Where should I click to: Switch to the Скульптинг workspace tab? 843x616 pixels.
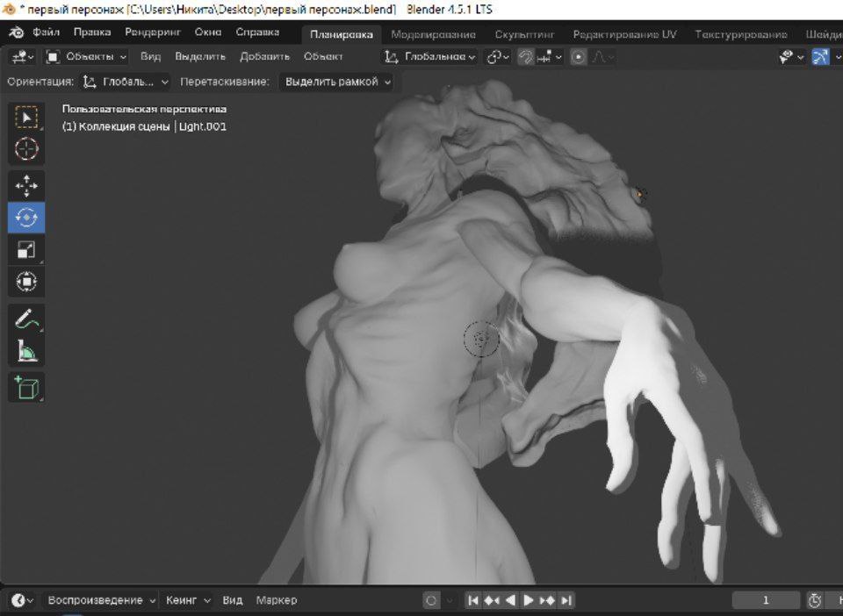pyautogui.click(x=524, y=34)
